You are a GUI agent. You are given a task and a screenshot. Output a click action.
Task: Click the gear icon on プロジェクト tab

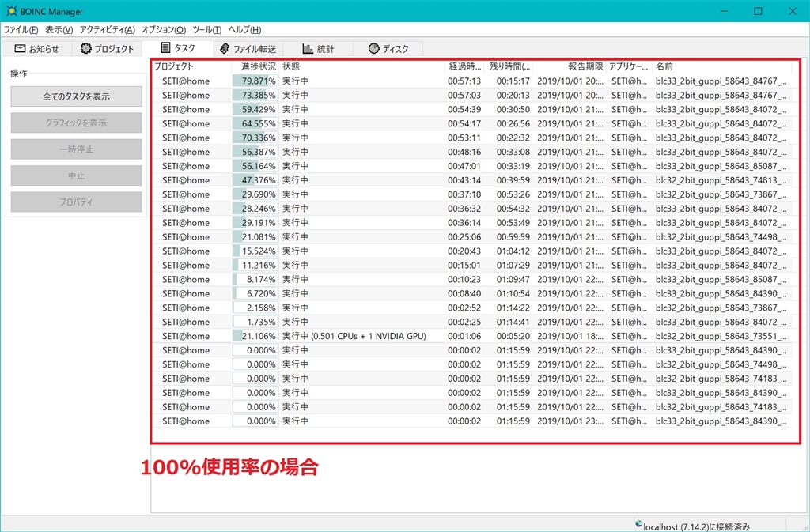[85, 48]
